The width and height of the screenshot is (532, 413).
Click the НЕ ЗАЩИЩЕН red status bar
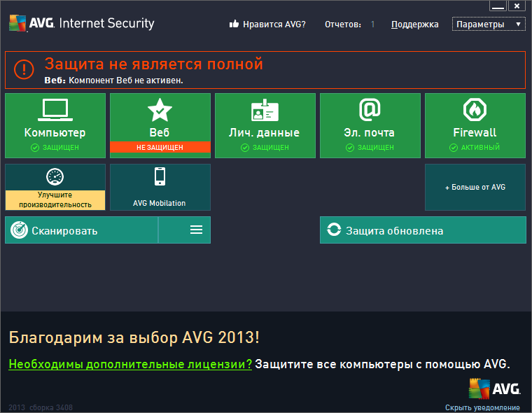[x=160, y=147]
